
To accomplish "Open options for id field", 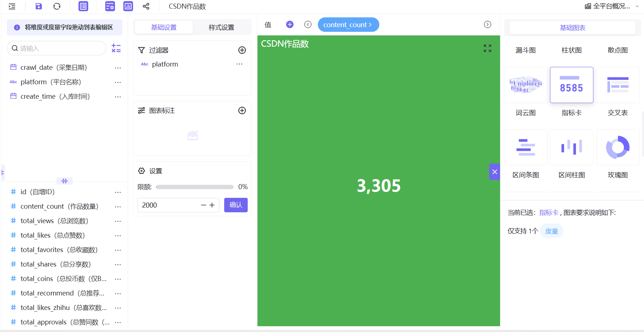I will [118, 192].
